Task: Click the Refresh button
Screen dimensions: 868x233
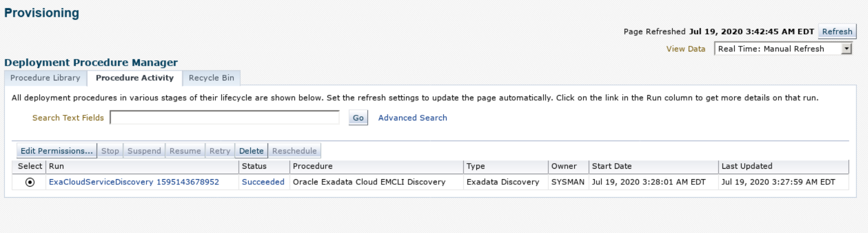Action: click(837, 32)
